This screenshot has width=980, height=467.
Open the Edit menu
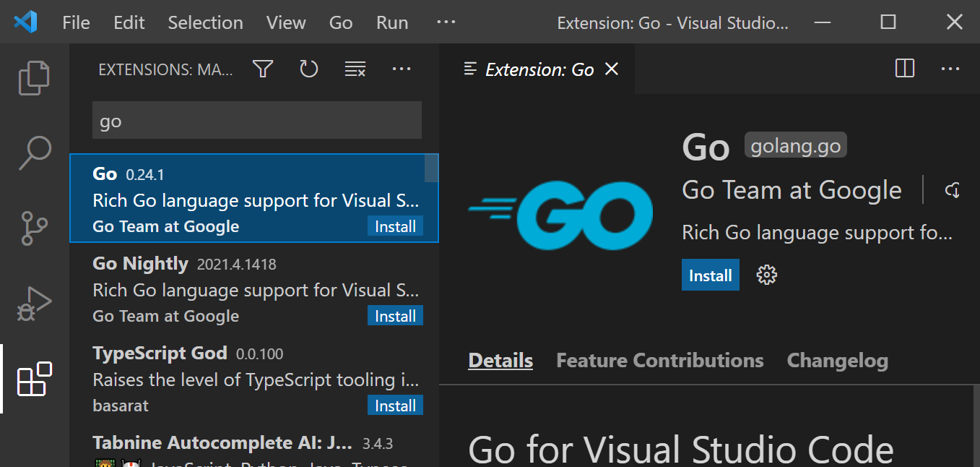[x=129, y=22]
